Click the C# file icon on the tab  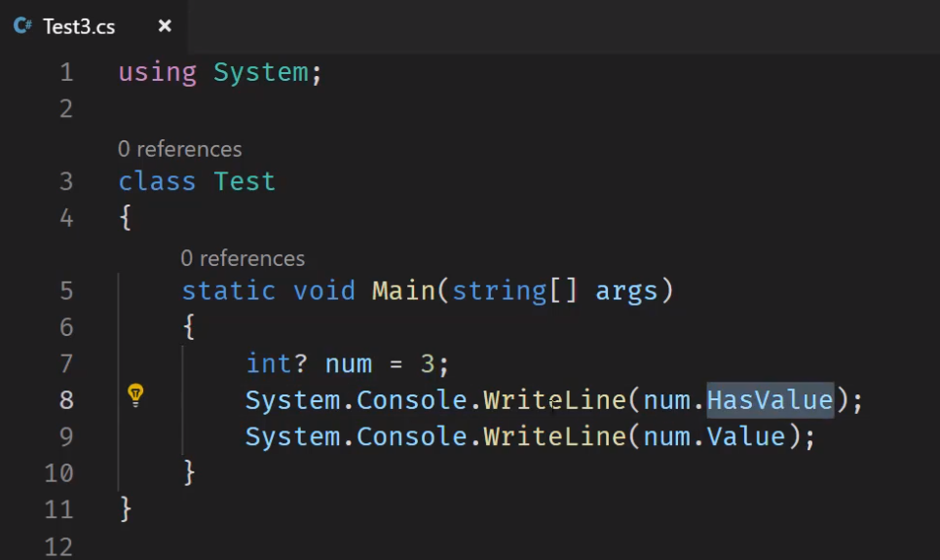pyautogui.click(x=22, y=25)
